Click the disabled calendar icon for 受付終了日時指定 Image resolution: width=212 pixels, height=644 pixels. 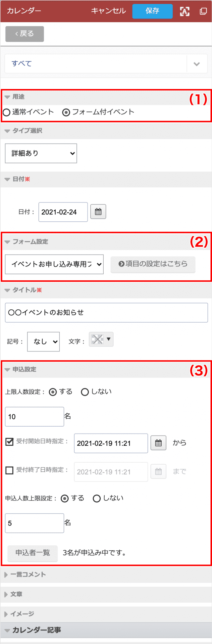pos(158,472)
